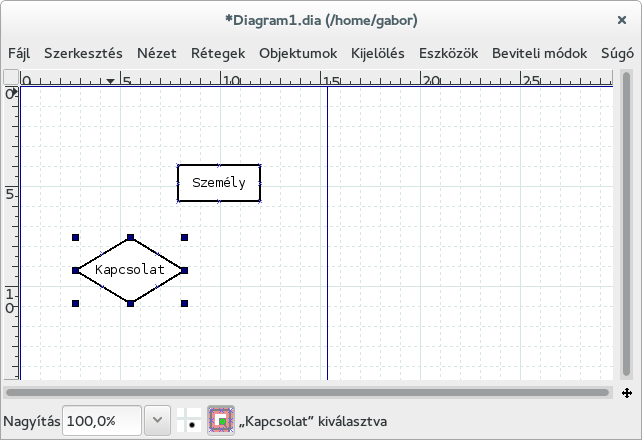Viewport: 642px width, 440px height.
Task: Close the Diagram1.dia window
Action: point(622,20)
